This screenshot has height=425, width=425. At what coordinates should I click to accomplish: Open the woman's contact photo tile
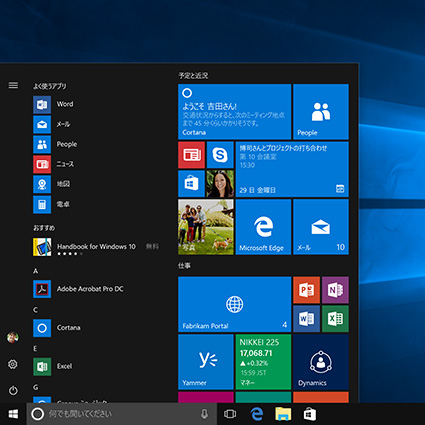tap(220, 184)
